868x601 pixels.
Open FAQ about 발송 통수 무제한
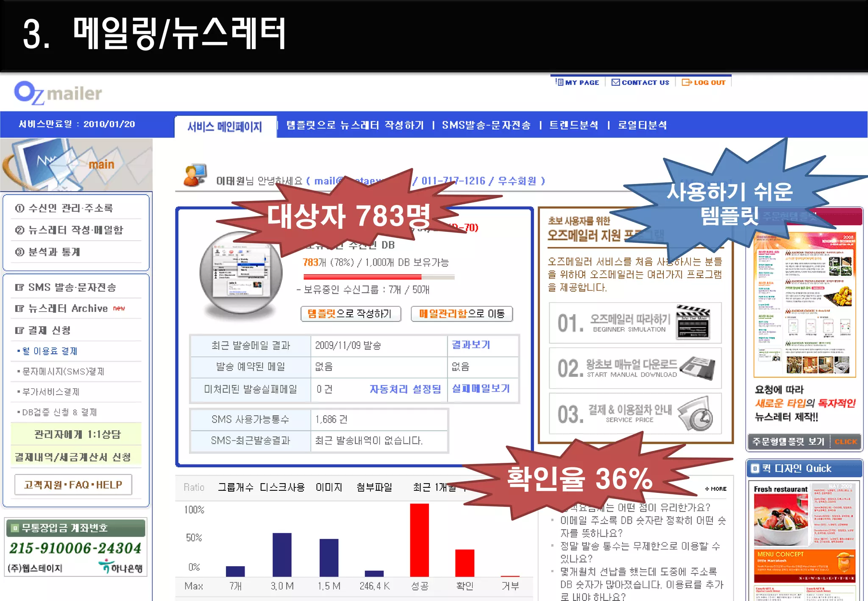640,552
